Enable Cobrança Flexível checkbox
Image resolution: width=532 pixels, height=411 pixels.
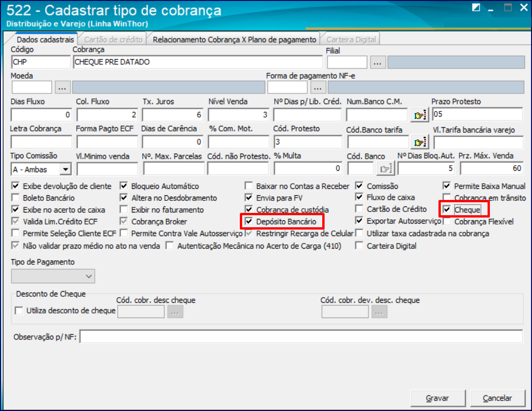coord(447,221)
